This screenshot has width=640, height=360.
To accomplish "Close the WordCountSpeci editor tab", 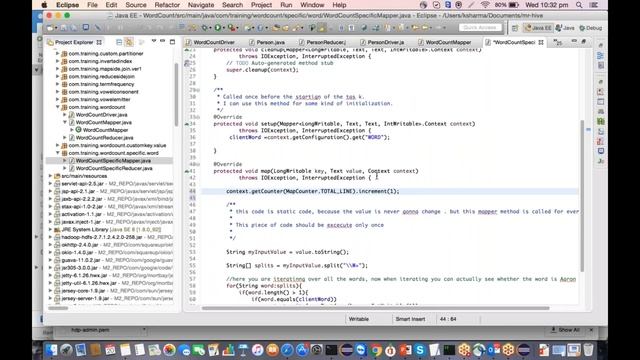I will [x=541, y=42].
